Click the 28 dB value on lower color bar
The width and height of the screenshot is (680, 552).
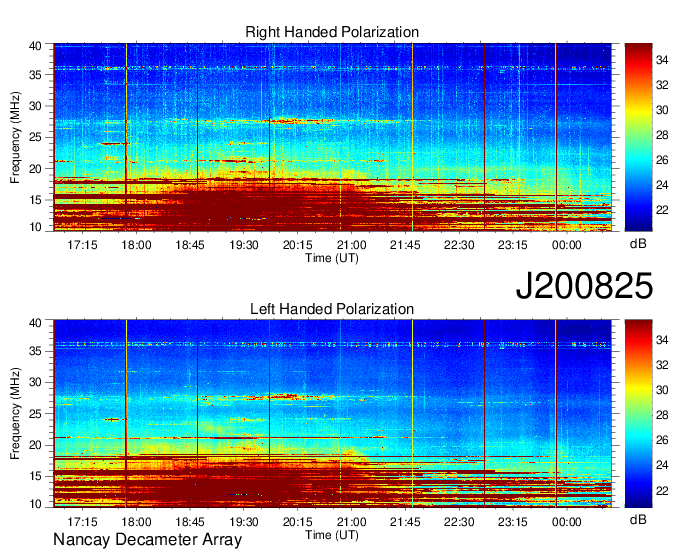662,415
